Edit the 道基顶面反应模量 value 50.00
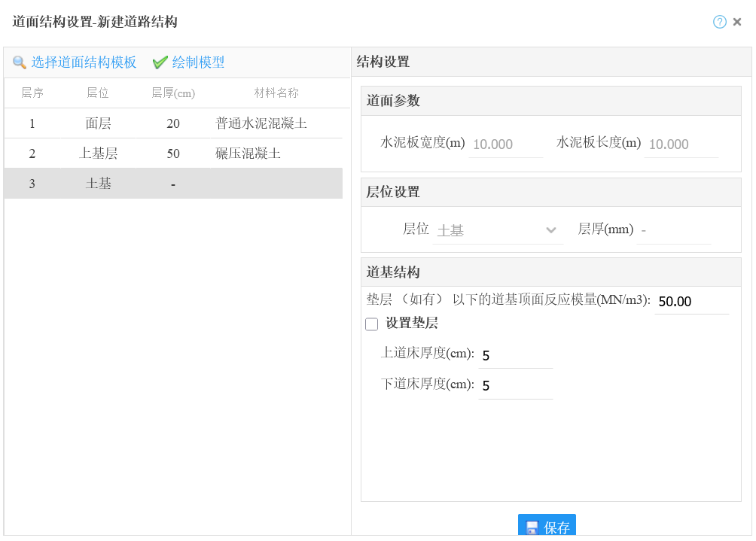756x541 pixels. 691,302
